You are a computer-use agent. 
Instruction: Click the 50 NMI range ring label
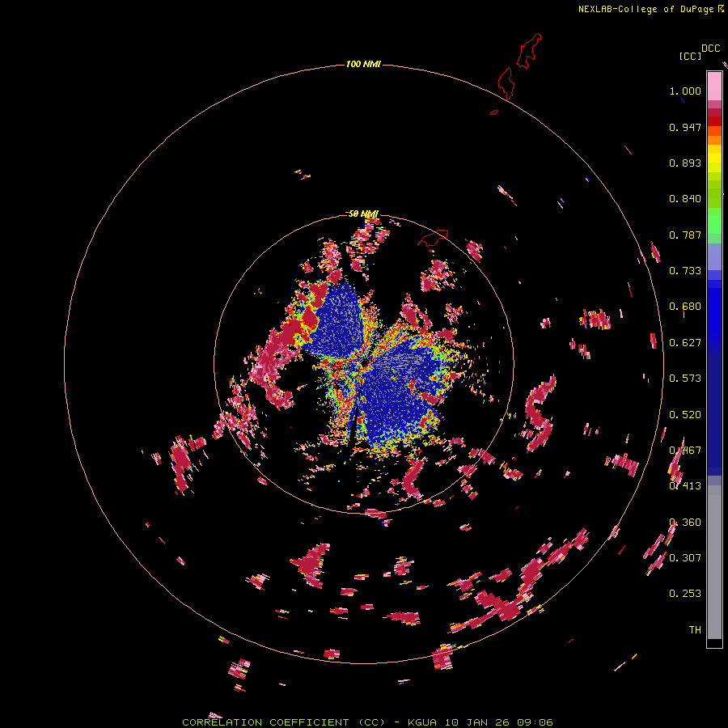[x=363, y=214]
